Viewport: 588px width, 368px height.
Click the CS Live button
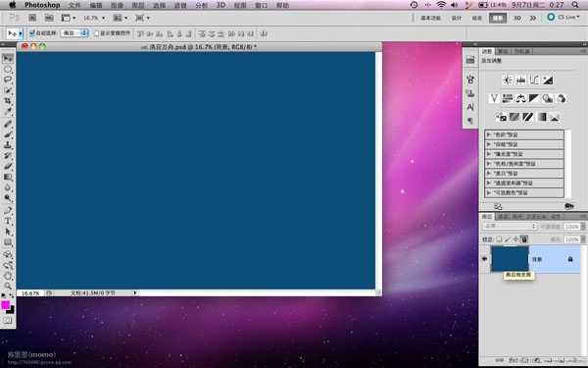pyautogui.click(x=563, y=18)
